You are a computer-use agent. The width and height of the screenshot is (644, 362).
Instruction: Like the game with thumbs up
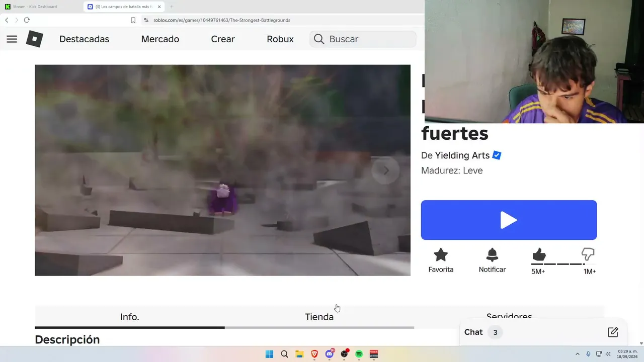[x=539, y=255]
